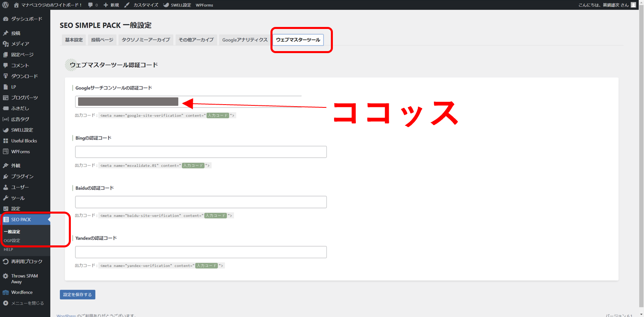The image size is (644, 317).
Task: Click the 固定ページ icon
Action: (6, 55)
